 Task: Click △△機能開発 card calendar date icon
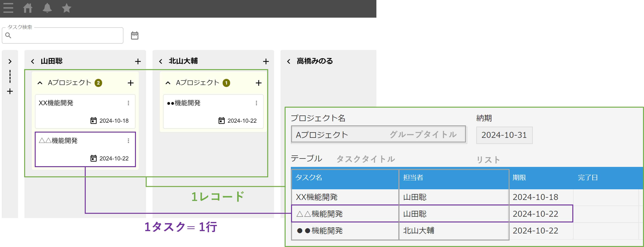click(x=93, y=158)
